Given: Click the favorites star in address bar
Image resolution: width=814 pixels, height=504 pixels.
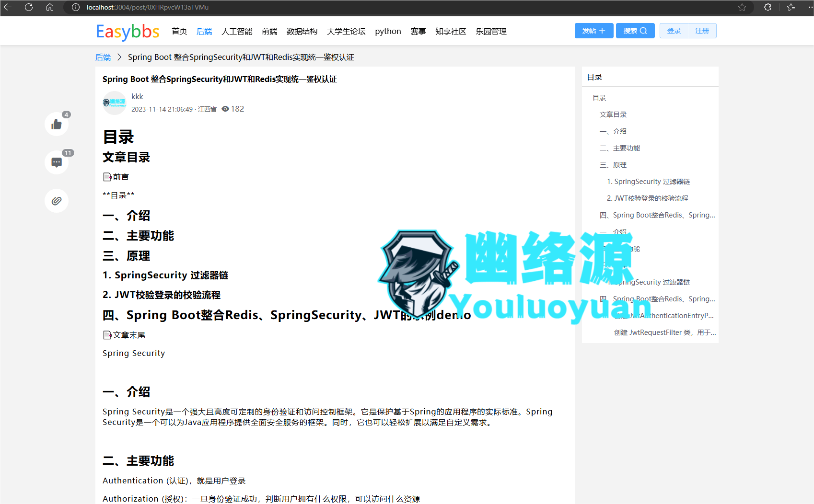Looking at the screenshot, I should (x=743, y=7).
